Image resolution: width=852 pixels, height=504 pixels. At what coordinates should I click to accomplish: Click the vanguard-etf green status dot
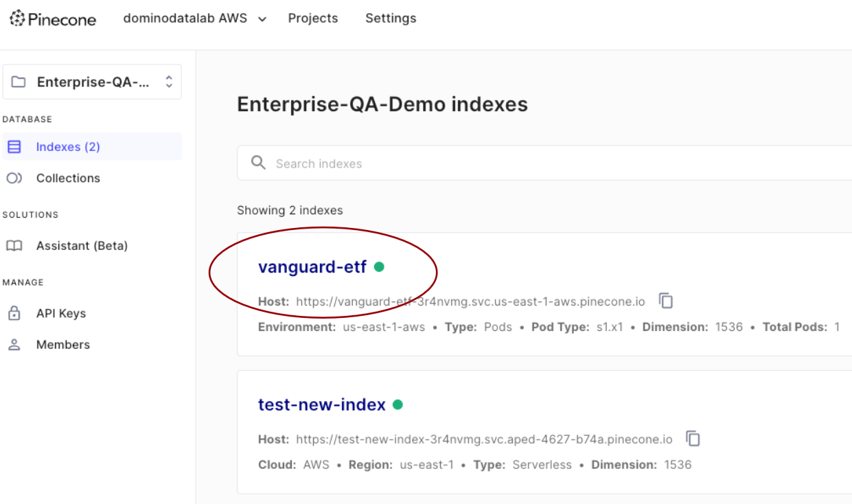point(379,266)
